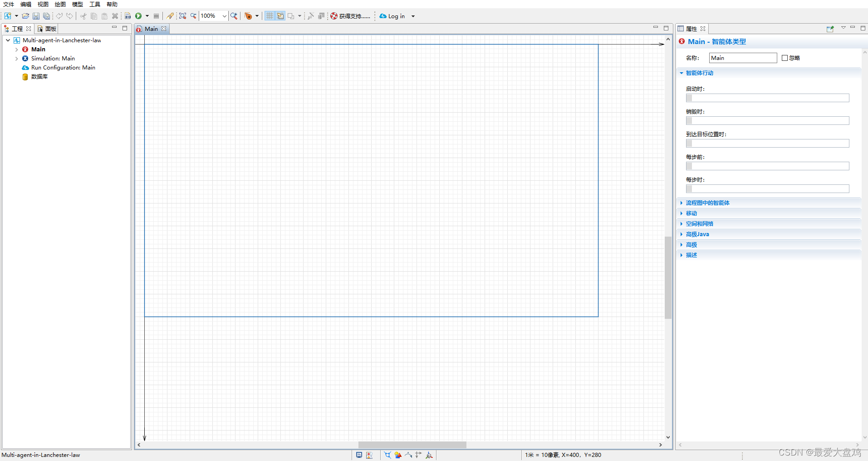The width and height of the screenshot is (868, 461).
Task: Click the shapes icon in status bar
Action: [398, 455]
